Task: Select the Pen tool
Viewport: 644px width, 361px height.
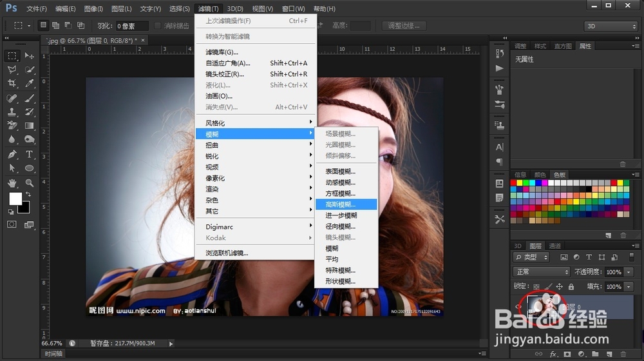Action: (12, 154)
